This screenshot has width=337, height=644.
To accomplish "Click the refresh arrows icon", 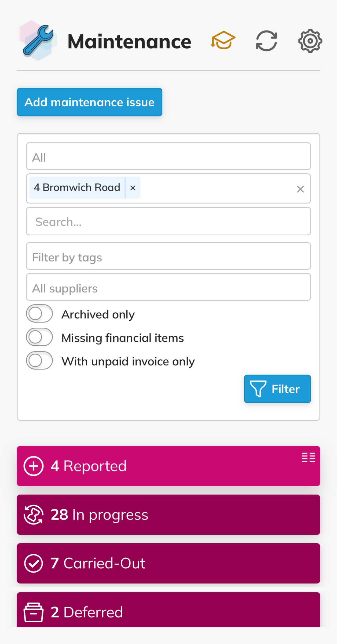I will pos(266,41).
